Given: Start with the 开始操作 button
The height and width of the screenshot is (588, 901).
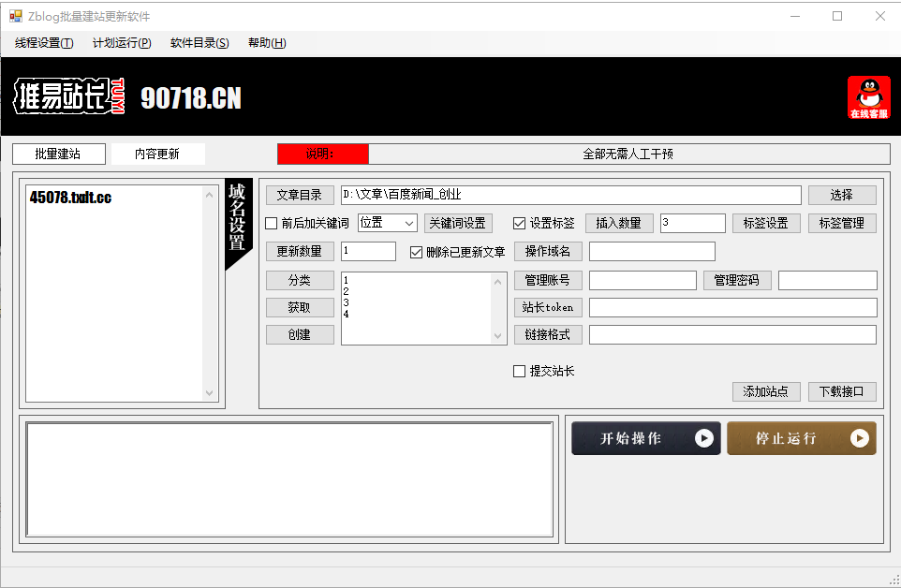Looking at the screenshot, I should click(x=646, y=438).
